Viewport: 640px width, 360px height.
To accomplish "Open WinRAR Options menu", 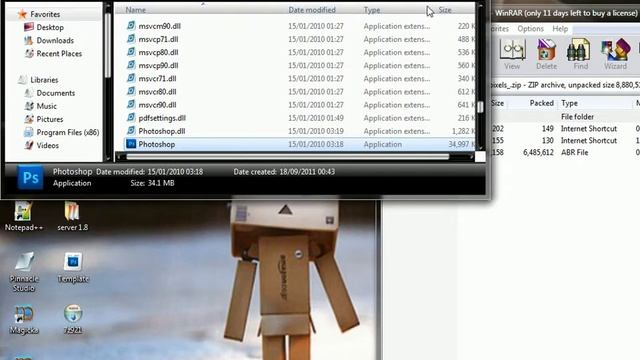I will point(530,29).
